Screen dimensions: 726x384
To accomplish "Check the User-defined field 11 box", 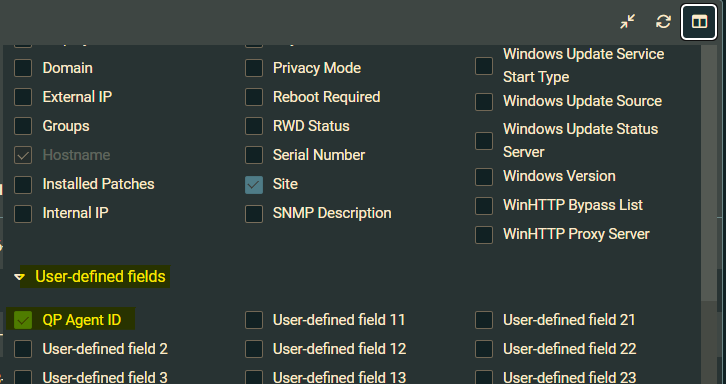I will 254,320.
